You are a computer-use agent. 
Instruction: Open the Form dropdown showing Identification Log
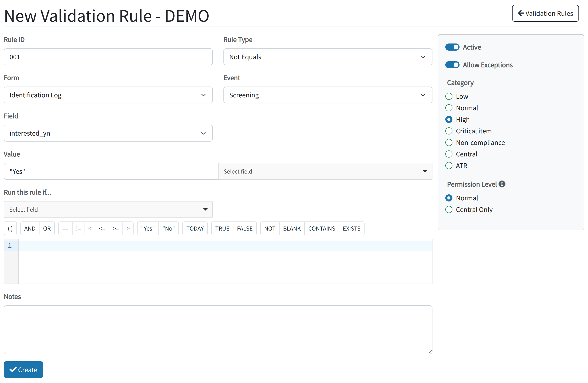click(108, 95)
